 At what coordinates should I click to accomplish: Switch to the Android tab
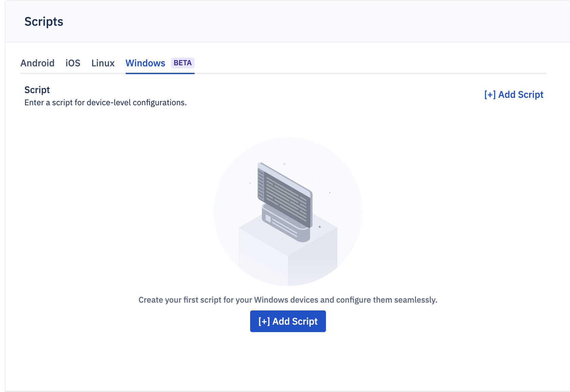[37, 63]
